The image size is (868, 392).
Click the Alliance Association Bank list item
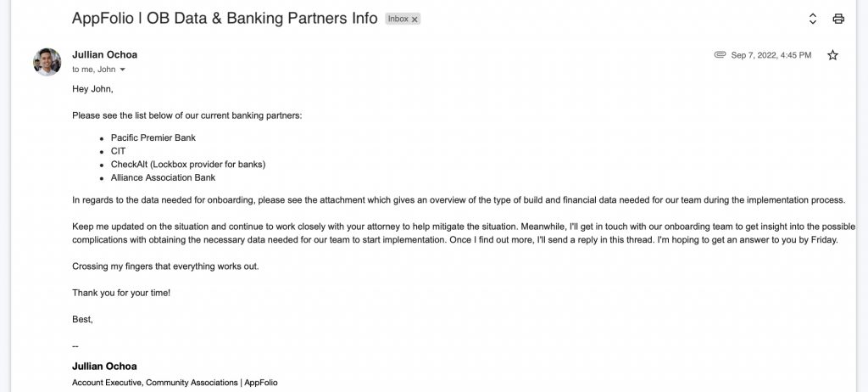[x=163, y=177]
